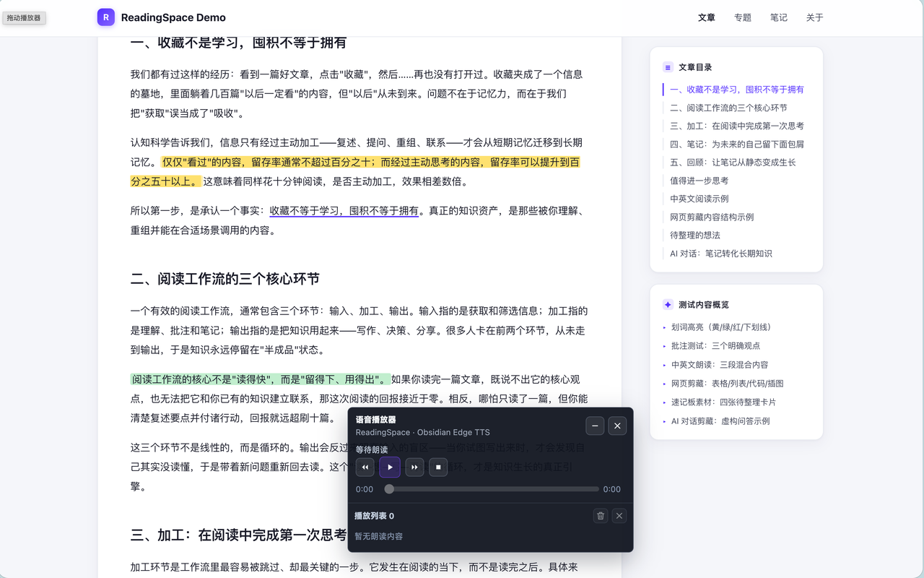The image size is (924, 578).
Task: Click the heading 二、阅读工作流的三个核心环节
Action: [x=225, y=279]
